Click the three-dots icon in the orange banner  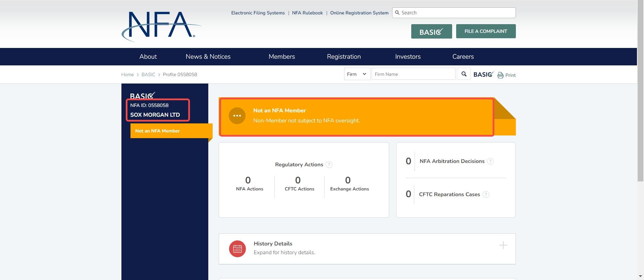[x=237, y=116]
